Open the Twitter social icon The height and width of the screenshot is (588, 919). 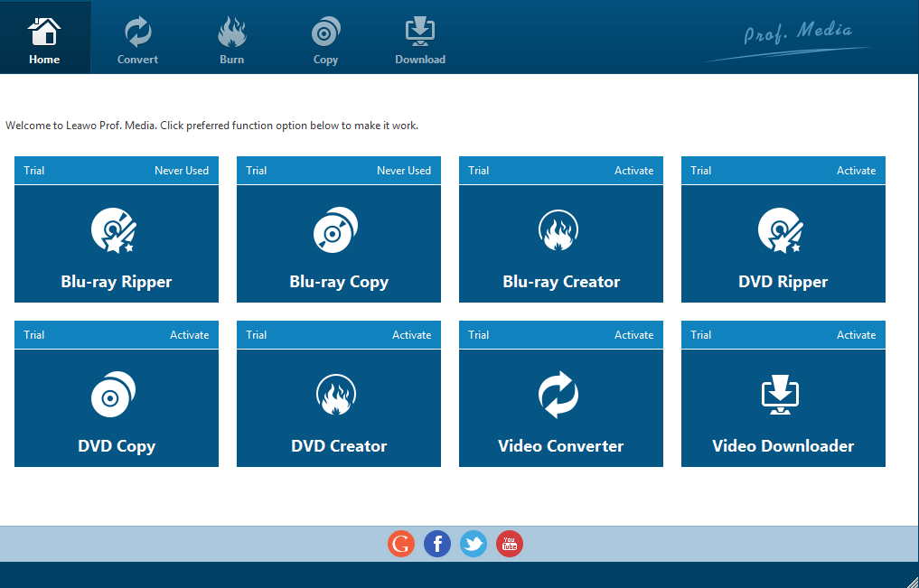pyautogui.click(x=474, y=544)
